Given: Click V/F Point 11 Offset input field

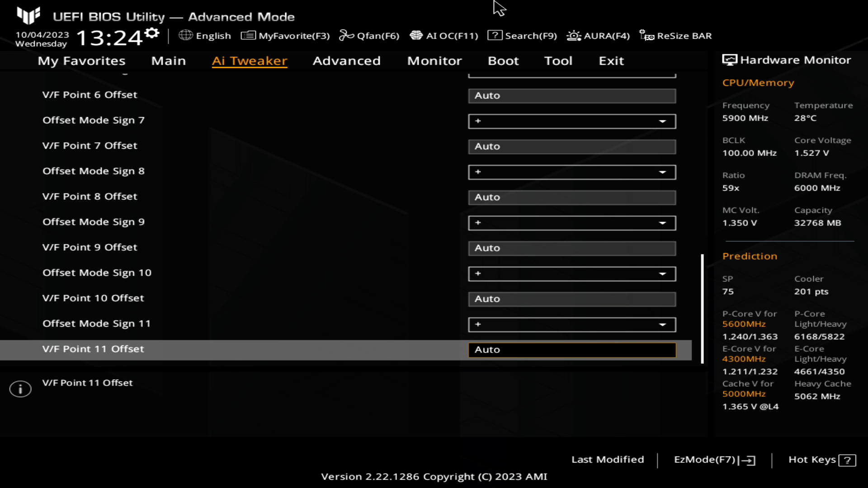Looking at the screenshot, I should (572, 349).
